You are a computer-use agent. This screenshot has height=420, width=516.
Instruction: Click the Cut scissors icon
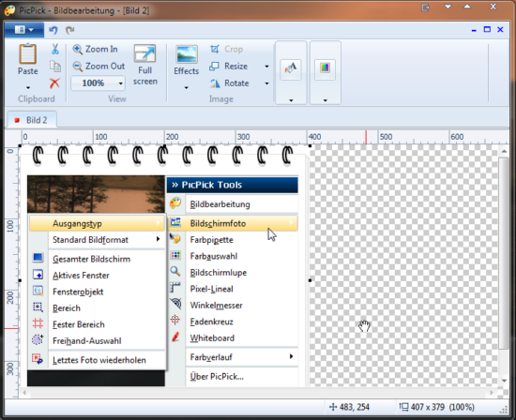click(55, 49)
